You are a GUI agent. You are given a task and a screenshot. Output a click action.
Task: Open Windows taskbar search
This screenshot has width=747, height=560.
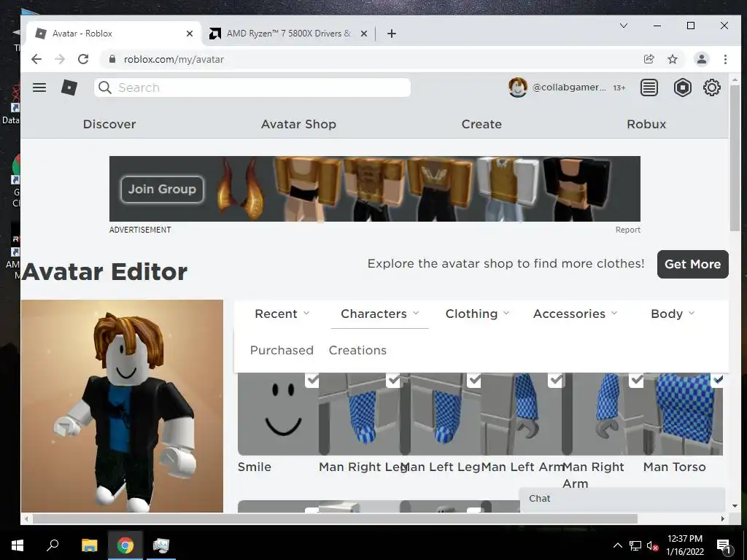coord(53,545)
